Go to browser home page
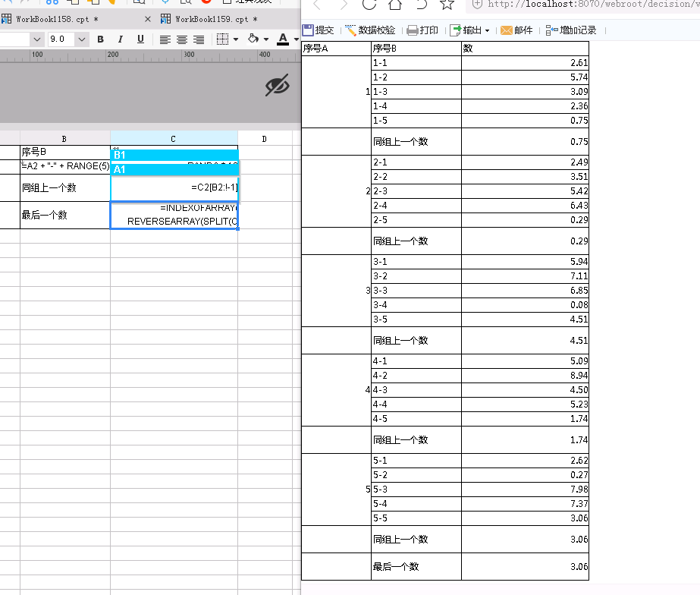This screenshot has width=700, height=595. pos(395,4)
